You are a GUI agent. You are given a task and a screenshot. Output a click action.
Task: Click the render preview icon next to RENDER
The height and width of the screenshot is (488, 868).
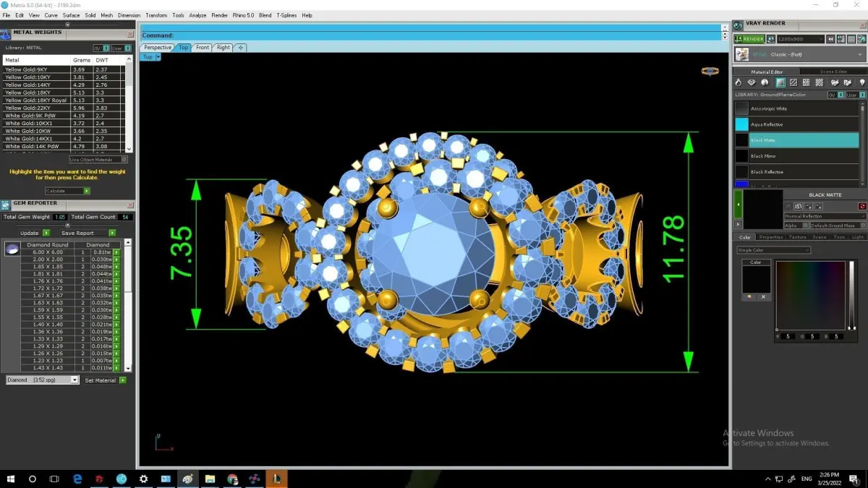(771, 39)
